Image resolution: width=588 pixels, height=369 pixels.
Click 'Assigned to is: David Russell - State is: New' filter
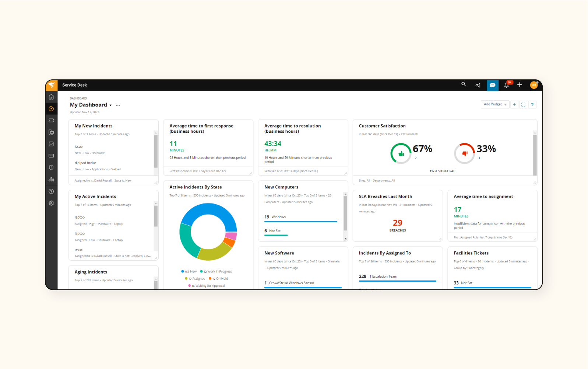point(103,181)
